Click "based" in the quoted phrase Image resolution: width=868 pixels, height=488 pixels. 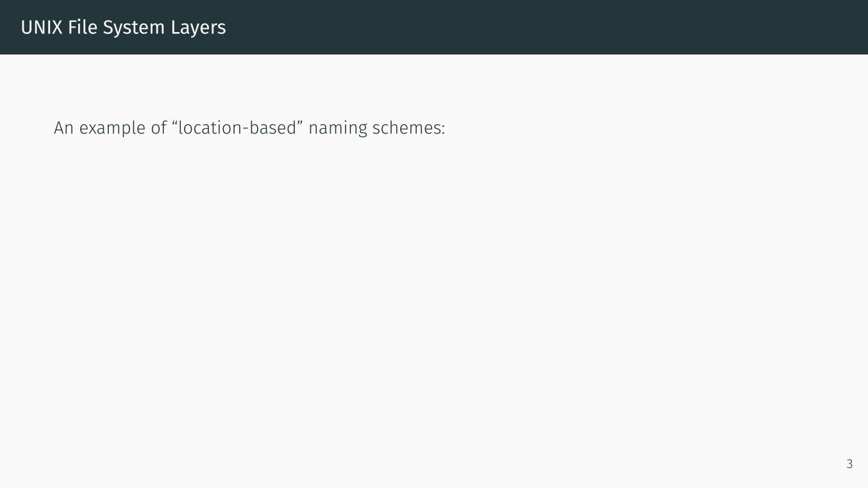click(272, 128)
